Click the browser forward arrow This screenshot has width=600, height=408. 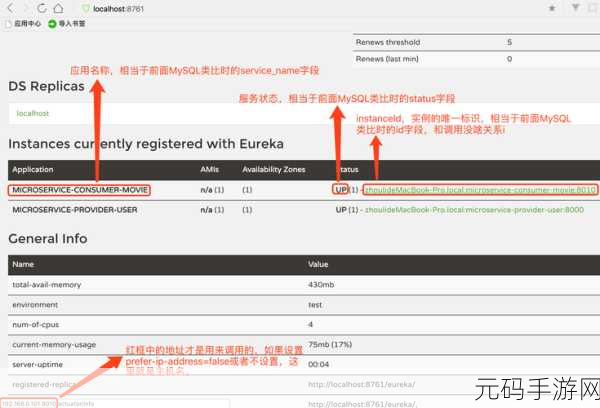point(26,8)
